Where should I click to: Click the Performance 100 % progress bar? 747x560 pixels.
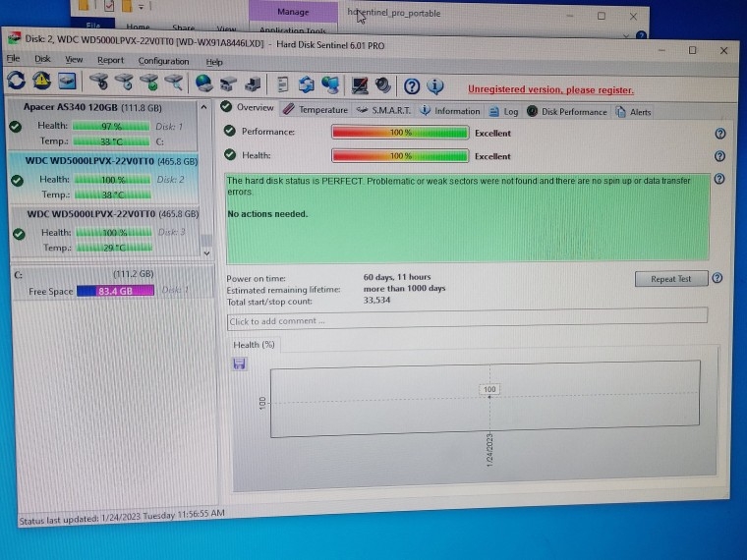[400, 133]
